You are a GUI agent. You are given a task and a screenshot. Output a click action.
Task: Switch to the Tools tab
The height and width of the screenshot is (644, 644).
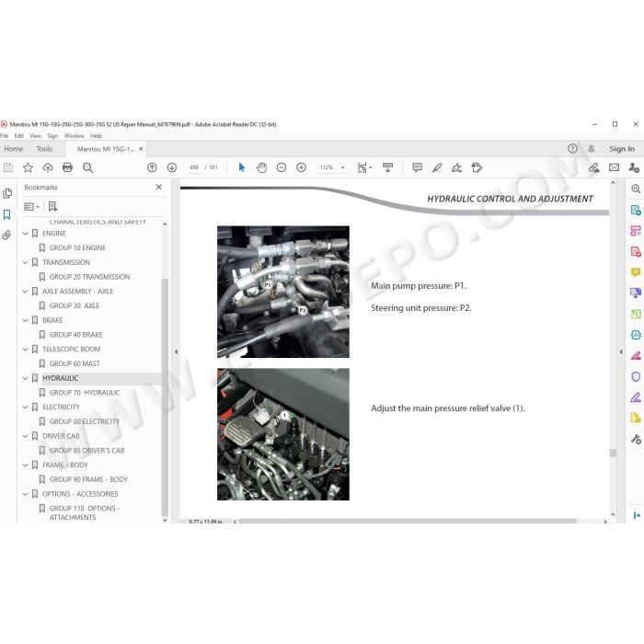[x=44, y=149]
